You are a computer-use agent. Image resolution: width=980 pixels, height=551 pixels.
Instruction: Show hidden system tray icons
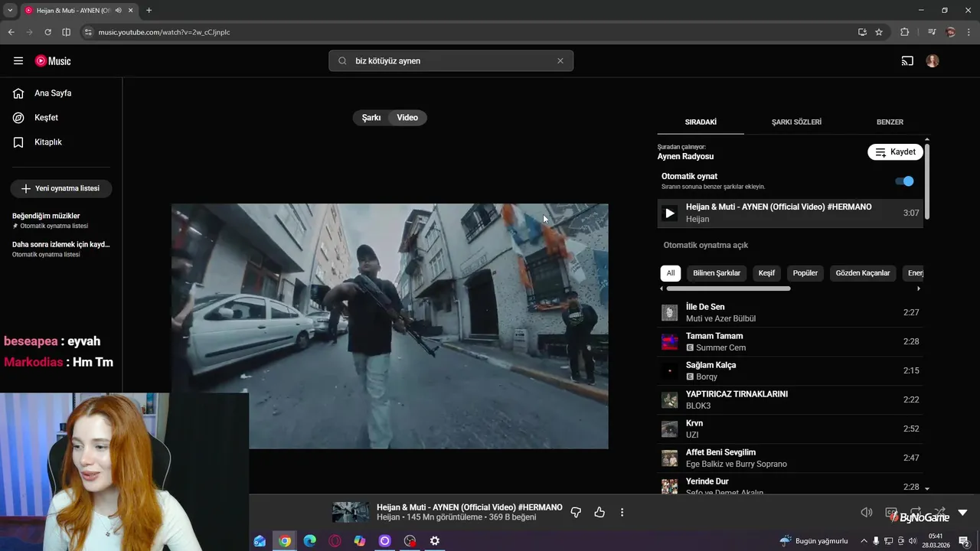(864, 541)
